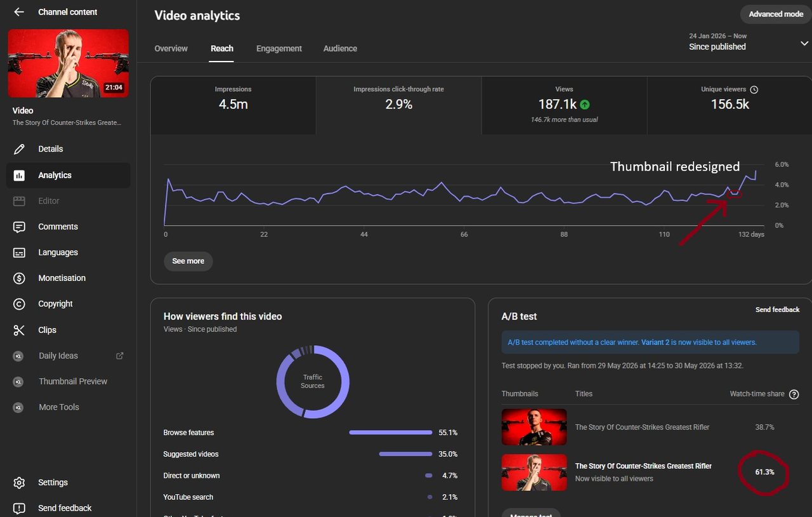The width and height of the screenshot is (812, 517).
Task: Expand the Since published date range dropdown
Action: [x=804, y=43]
